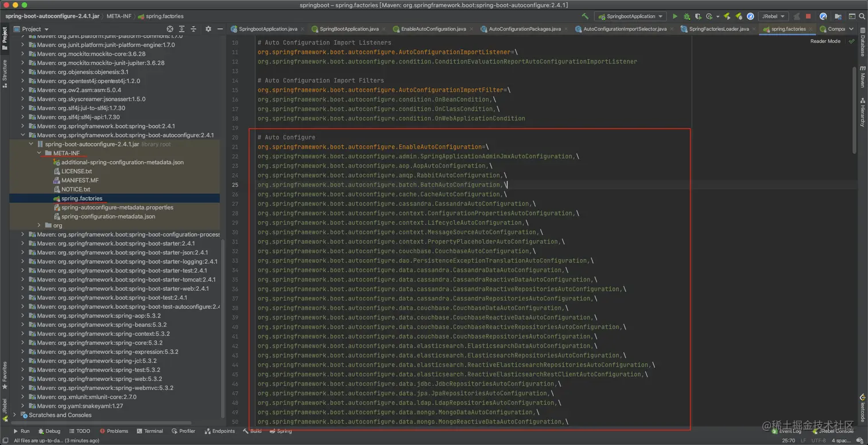Run with Coverage shield icon
Screen dimensions: 868x445
click(x=698, y=17)
